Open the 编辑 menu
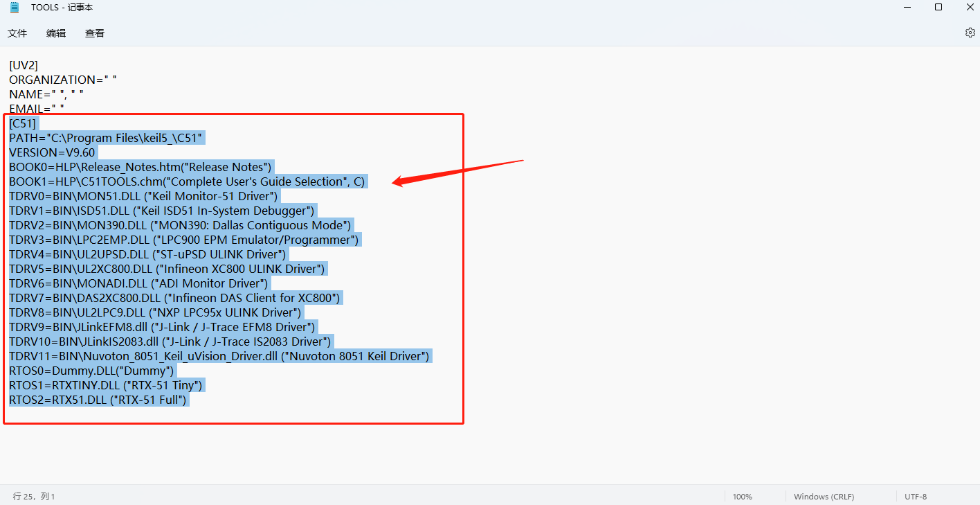The height and width of the screenshot is (505, 980). (x=56, y=33)
